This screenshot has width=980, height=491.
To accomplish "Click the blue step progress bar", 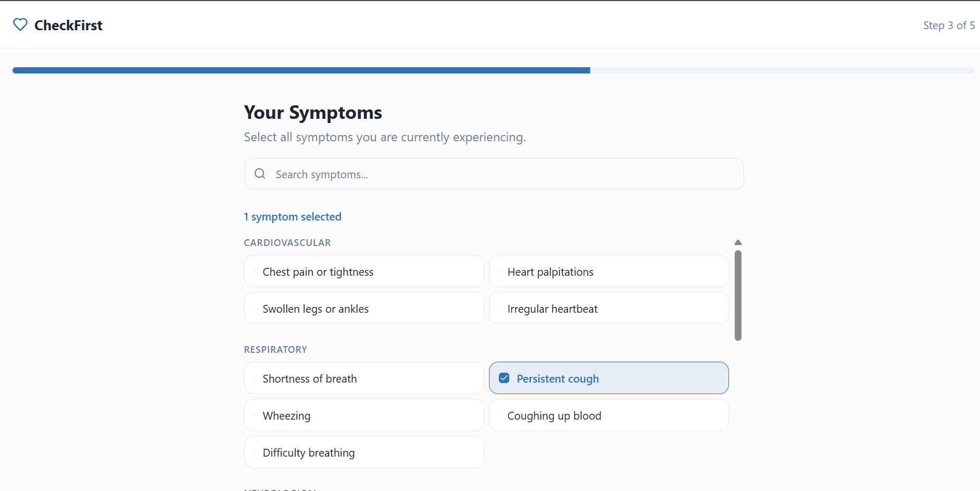I will pyautogui.click(x=301, y=70).
